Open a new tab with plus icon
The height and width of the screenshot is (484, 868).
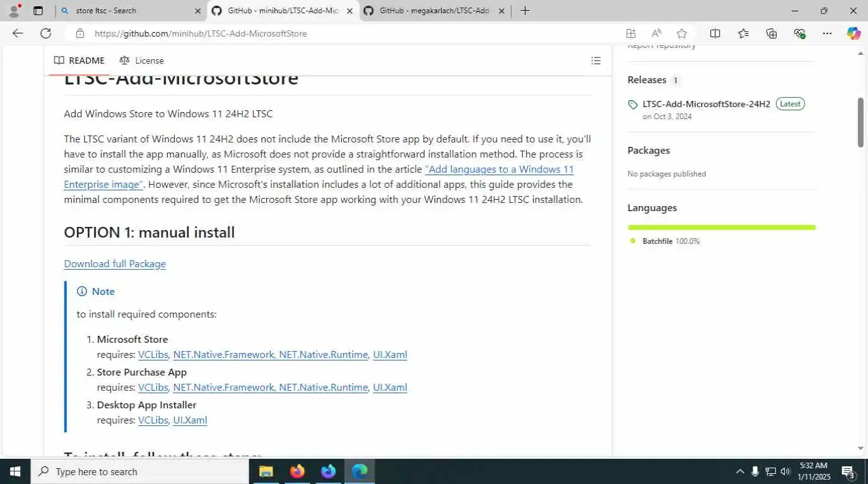click(525, 11)
